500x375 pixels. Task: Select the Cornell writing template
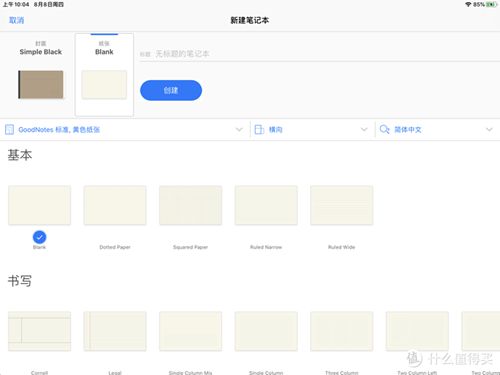coord(39,331)
